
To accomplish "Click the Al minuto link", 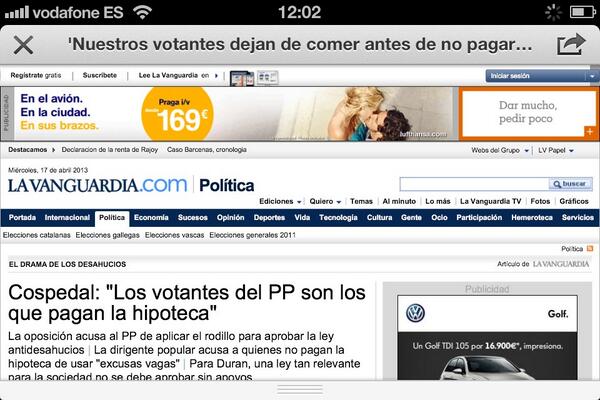I will click(x=399, y=201).
